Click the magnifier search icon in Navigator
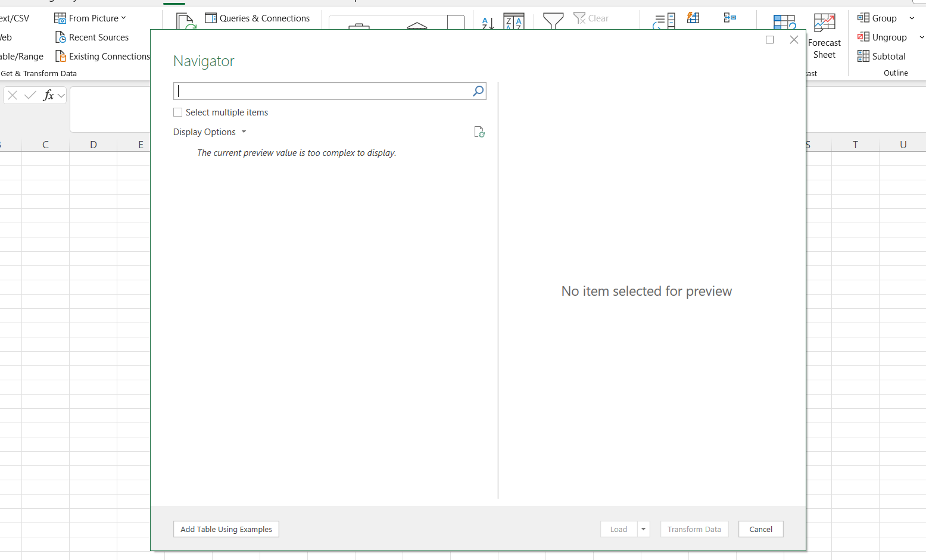 [478, 91]
